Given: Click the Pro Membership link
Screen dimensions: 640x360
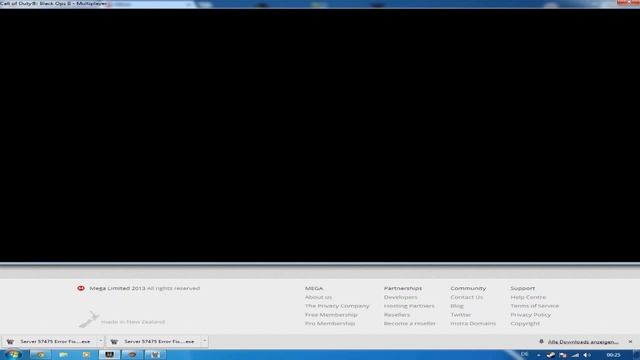Looking at the screenshot, I should [x=330, y=323].
